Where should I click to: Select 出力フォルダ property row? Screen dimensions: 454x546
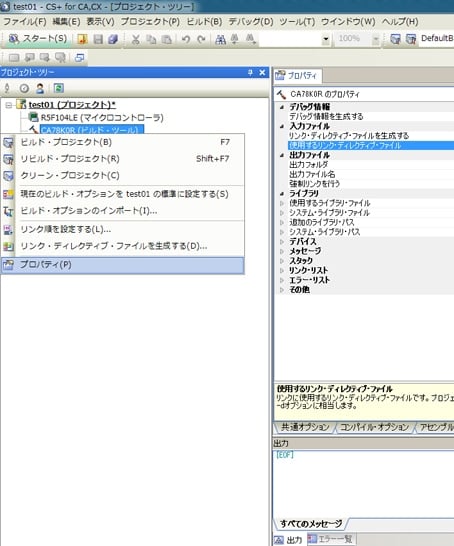point(371,164)
